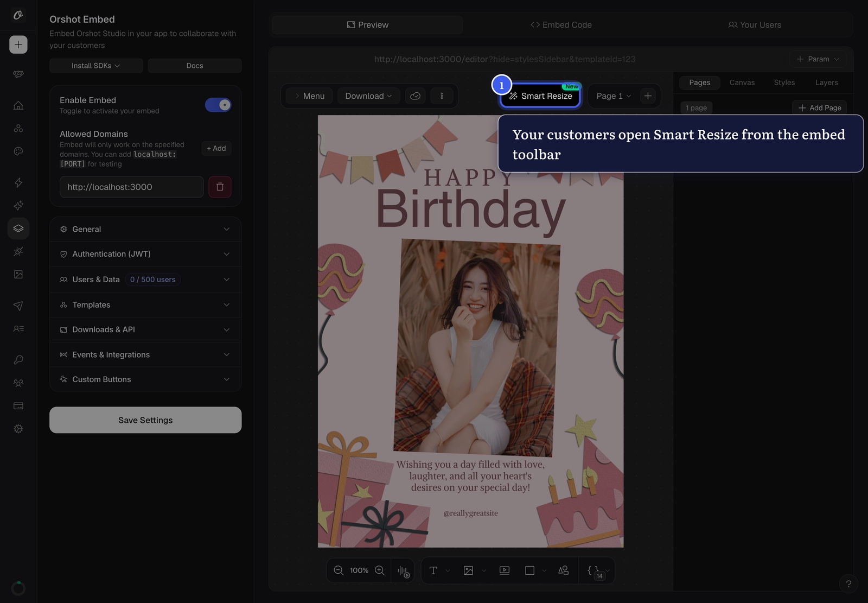
Task: Click the Smart Resize button
Action: tap(540, 96)
